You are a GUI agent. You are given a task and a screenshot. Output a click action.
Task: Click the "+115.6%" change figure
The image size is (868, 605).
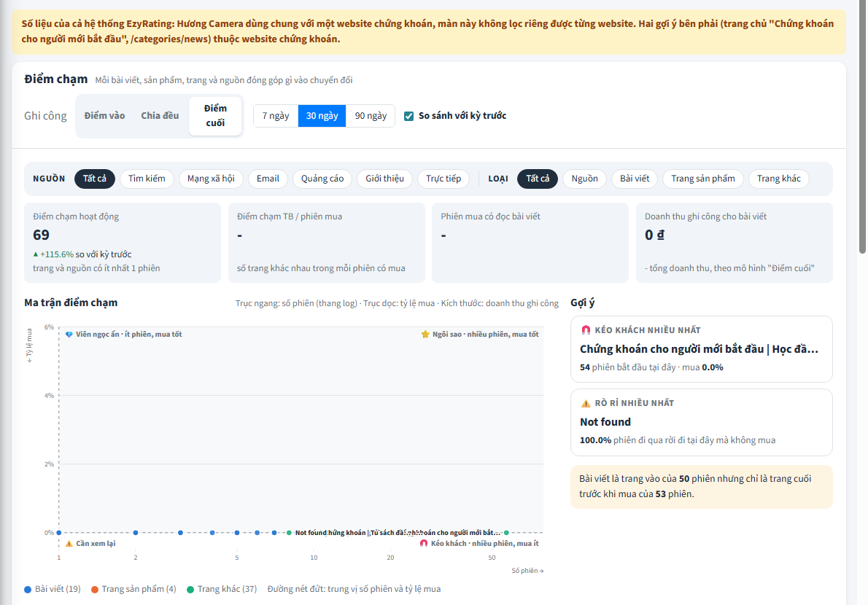(57, 254)
